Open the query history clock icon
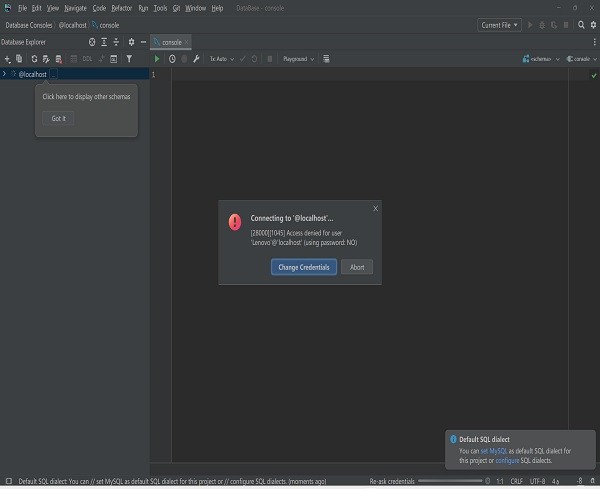The height and width of the screenshot is (489, 600). [x=172, y=59]
